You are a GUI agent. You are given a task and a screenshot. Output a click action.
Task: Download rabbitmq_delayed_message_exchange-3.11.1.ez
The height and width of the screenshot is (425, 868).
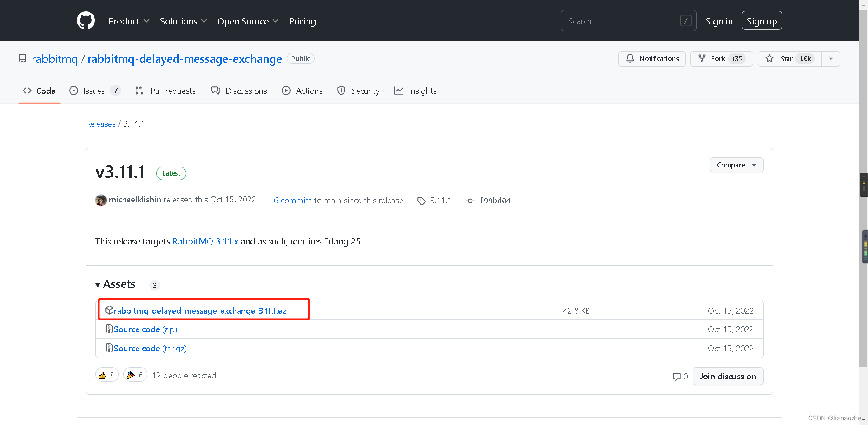tap(200, 311)
